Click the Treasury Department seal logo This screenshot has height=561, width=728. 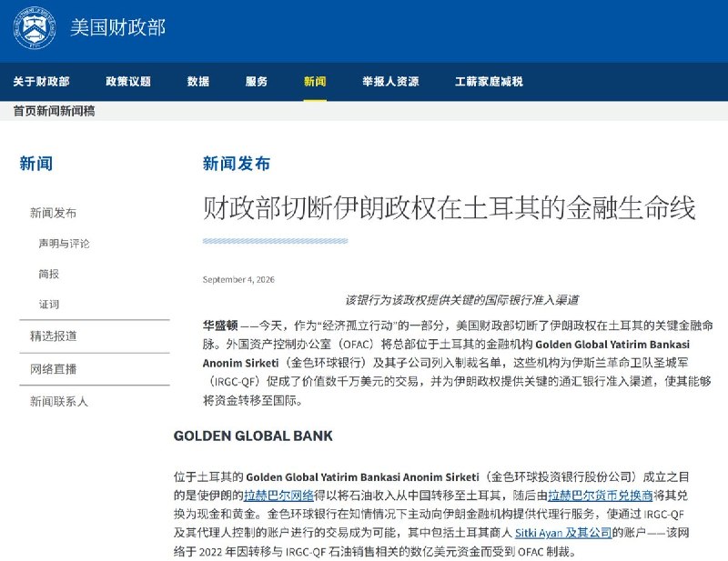[35, 28]
